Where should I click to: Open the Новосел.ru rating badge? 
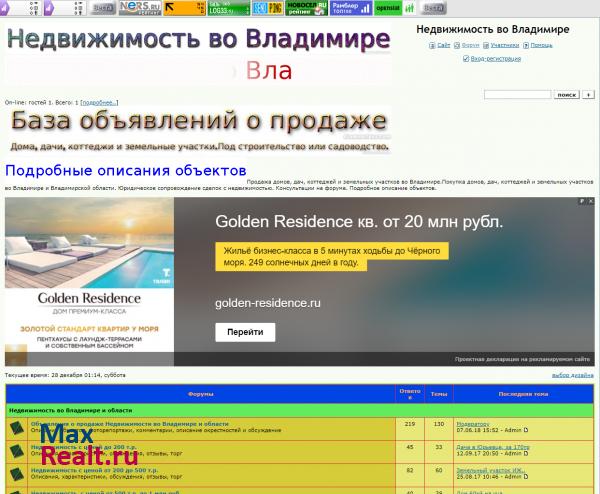307,8
